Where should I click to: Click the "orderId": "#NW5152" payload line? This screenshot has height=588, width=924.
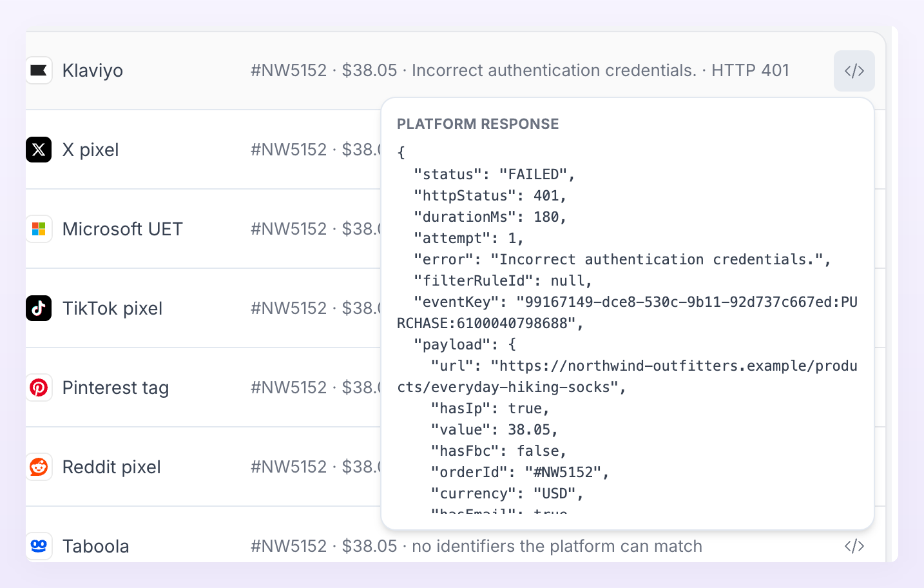coord(520,472)
